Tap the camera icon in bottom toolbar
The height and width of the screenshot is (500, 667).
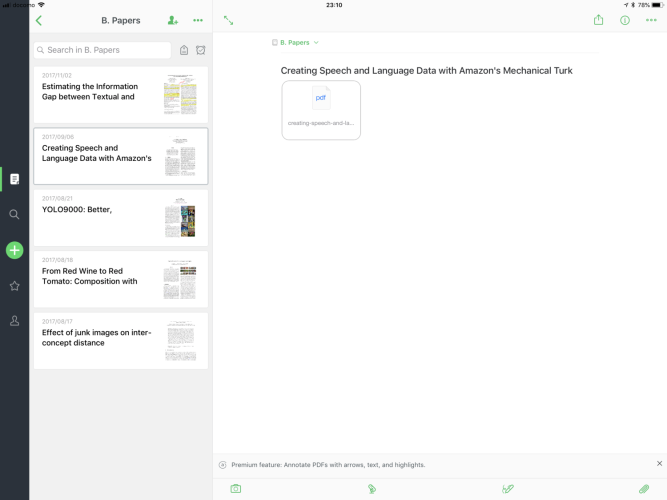pyautogui.click(x=236, y=489)
